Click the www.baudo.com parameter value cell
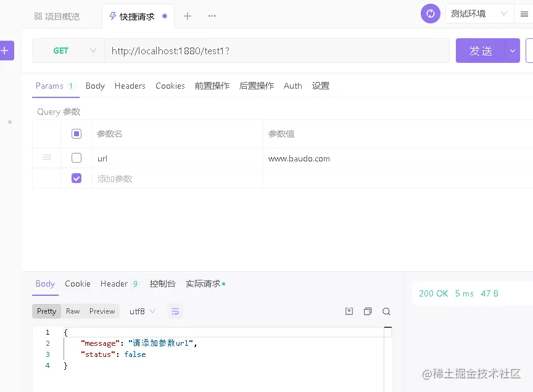This screenshot has height=392, width=533. point(398,158)
